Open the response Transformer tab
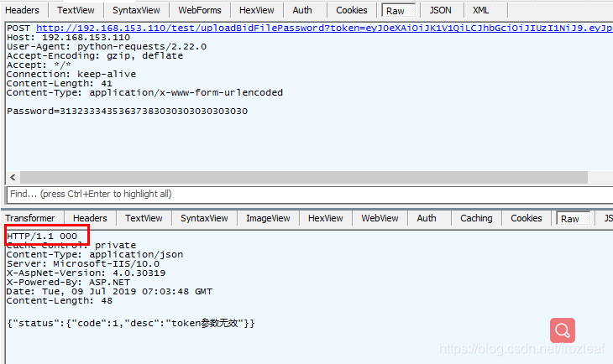The height and width of the screenshot is (364, 613). [30, 218]
